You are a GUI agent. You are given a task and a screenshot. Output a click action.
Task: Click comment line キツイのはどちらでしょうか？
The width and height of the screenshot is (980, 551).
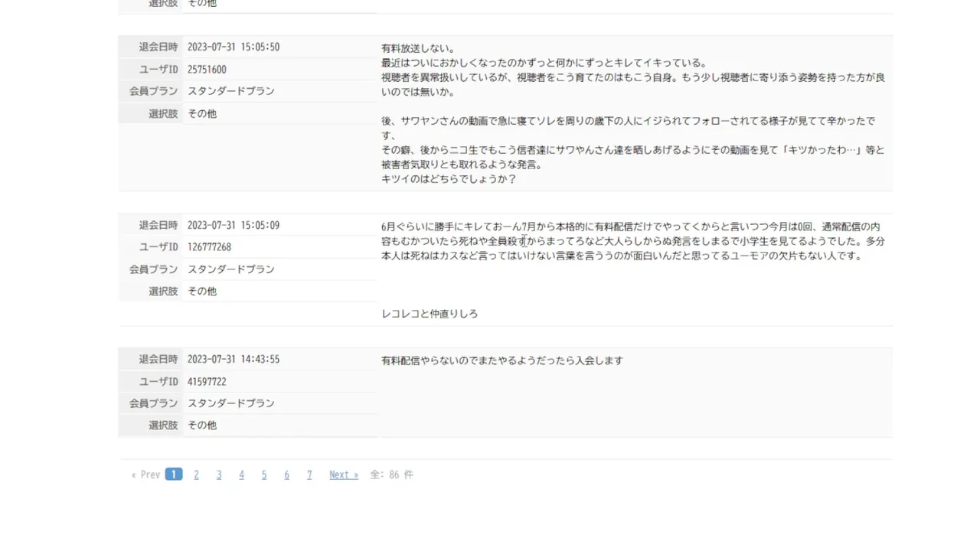click(x=449, y=179)
